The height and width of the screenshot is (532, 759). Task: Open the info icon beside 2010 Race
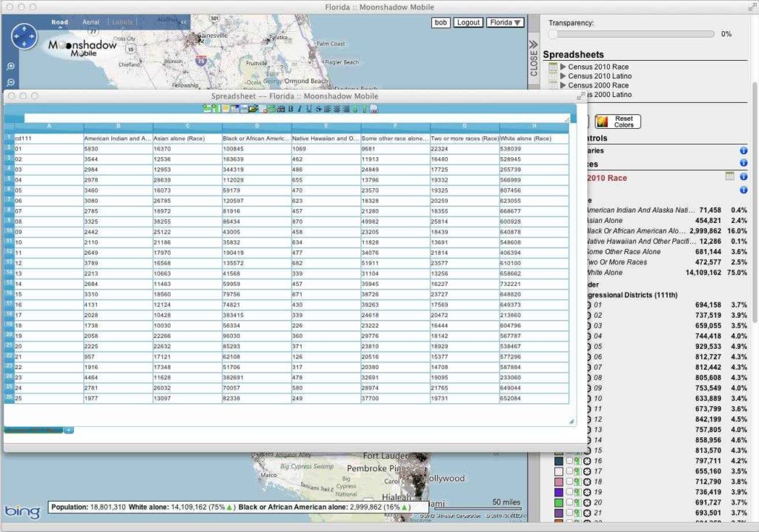(743, 177)
